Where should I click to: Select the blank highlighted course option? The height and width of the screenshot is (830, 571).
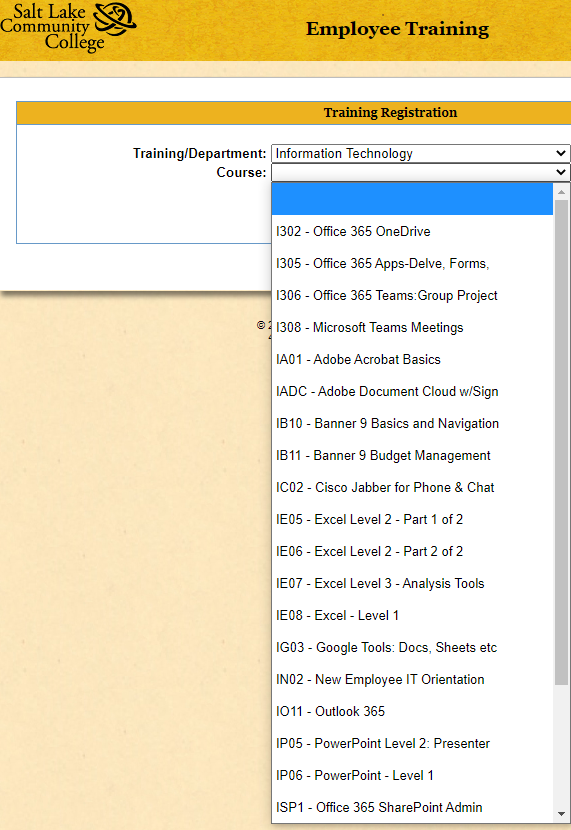[412, 199]
